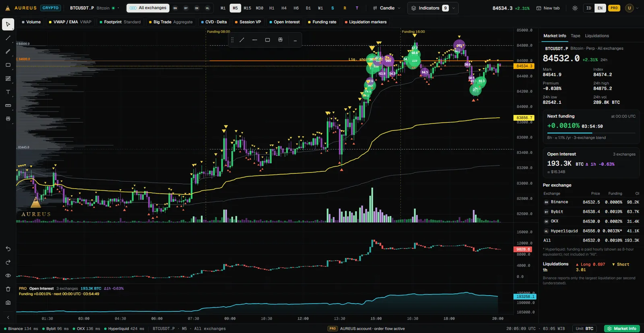
Task: Toggle the Big Trade indicator chip
Action: point(171,22)
